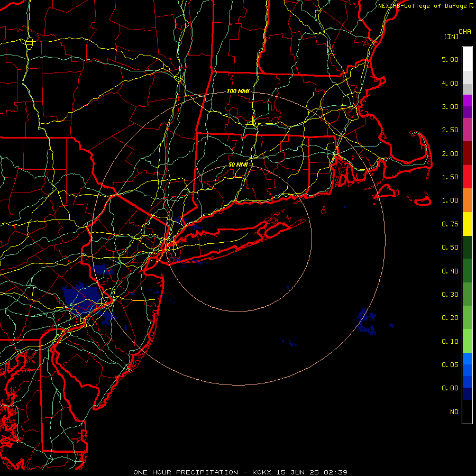The width and height of the screenshot is (476, 476).
Task: Select the 0.10 scale label
Action: pyautogui.click(x=450, y=342)
